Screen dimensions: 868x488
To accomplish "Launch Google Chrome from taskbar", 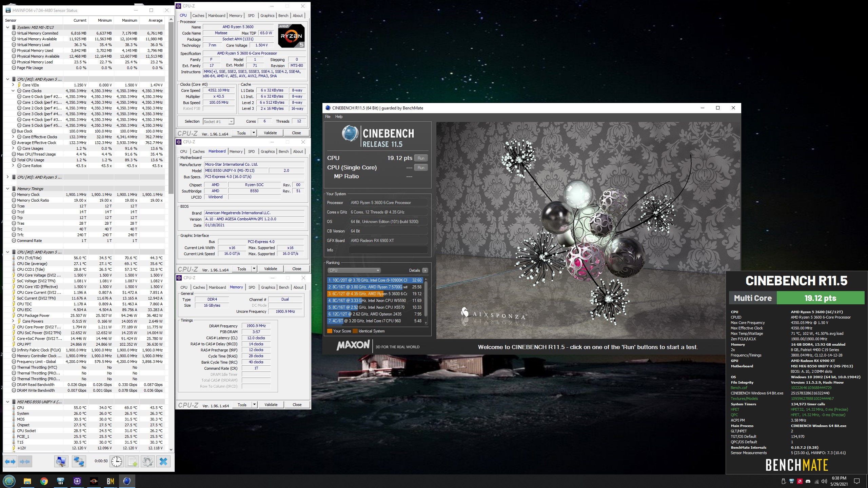I will coord(44,481).
